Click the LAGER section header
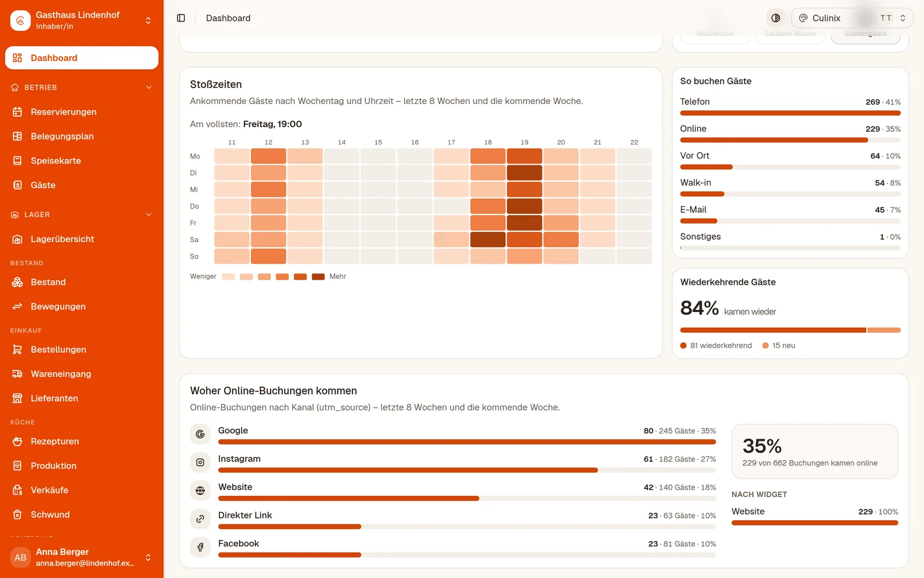 tap(82, 214)
